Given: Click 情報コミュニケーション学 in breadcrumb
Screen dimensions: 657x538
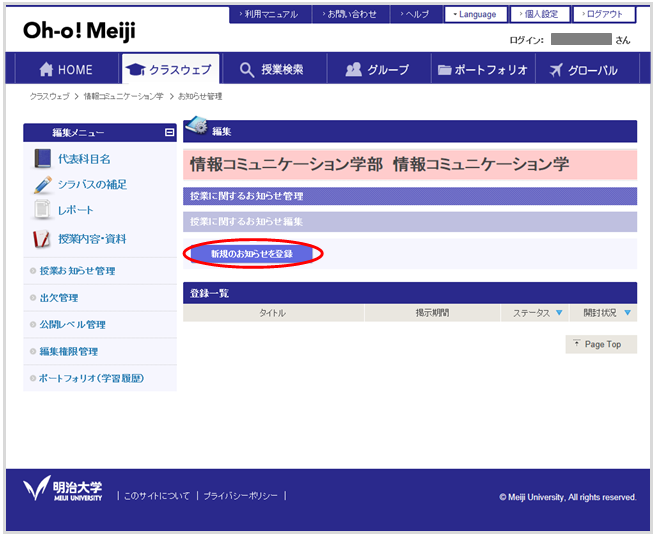Looking at the screenshot, I should tap(124, 96).
